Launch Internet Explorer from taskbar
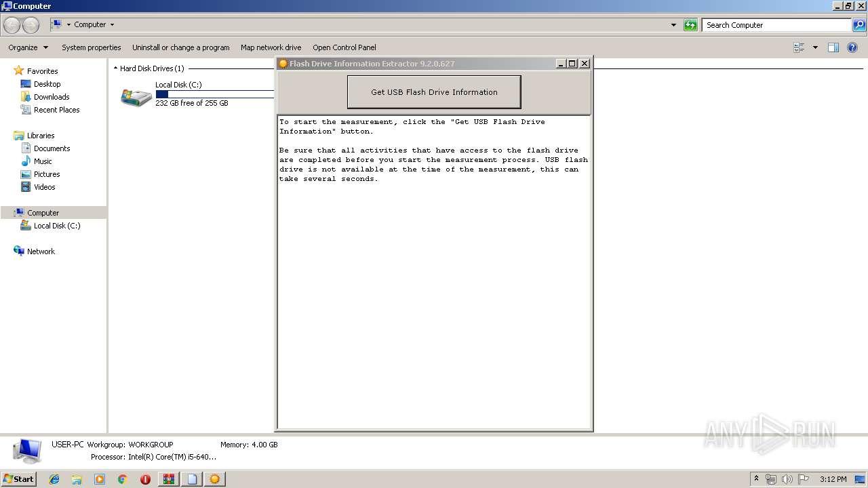Screen dimensions: 868x488 54,479
